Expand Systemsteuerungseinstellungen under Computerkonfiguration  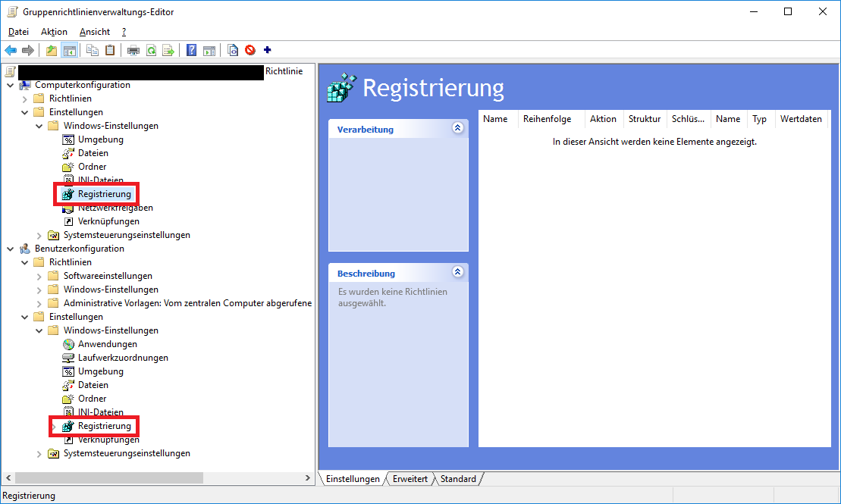pos(39,235)
